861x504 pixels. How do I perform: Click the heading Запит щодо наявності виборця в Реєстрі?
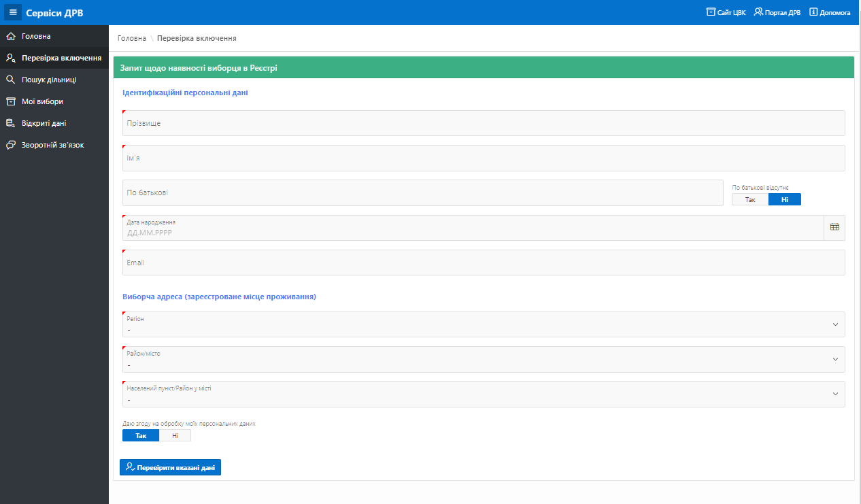tap(199, 67)
